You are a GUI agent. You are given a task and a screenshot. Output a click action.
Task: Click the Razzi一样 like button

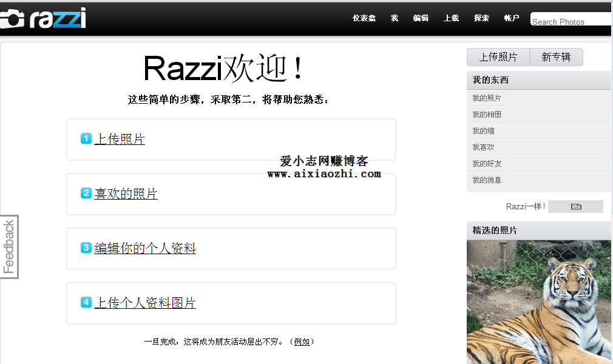[x=575, y=206]
